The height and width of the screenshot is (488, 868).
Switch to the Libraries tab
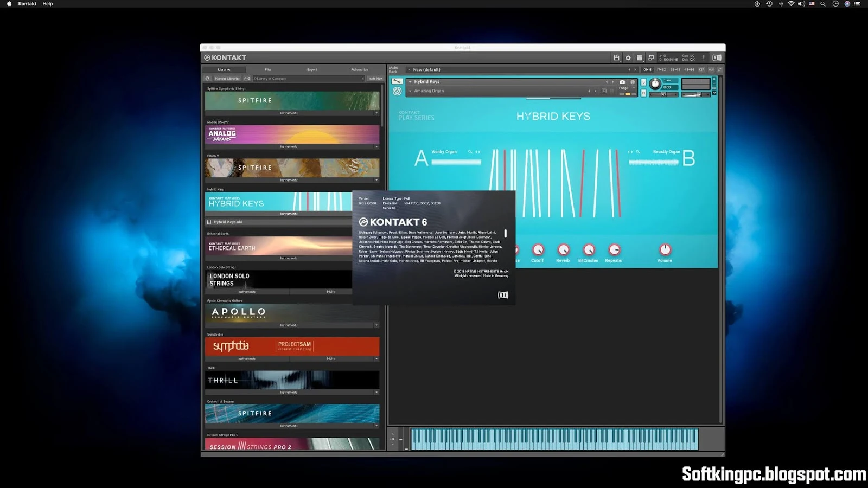pyautogui.click(x=224, y=69)
